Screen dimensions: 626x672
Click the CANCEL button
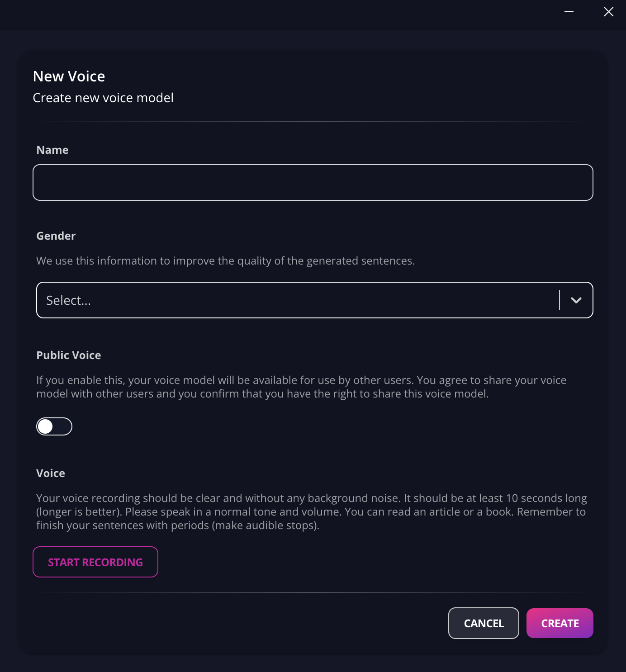pyautogui.click(x=484, y=623)
